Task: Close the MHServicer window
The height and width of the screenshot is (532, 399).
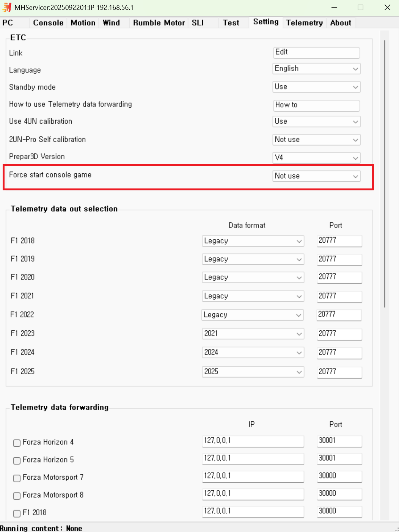Action: point(387,8)
